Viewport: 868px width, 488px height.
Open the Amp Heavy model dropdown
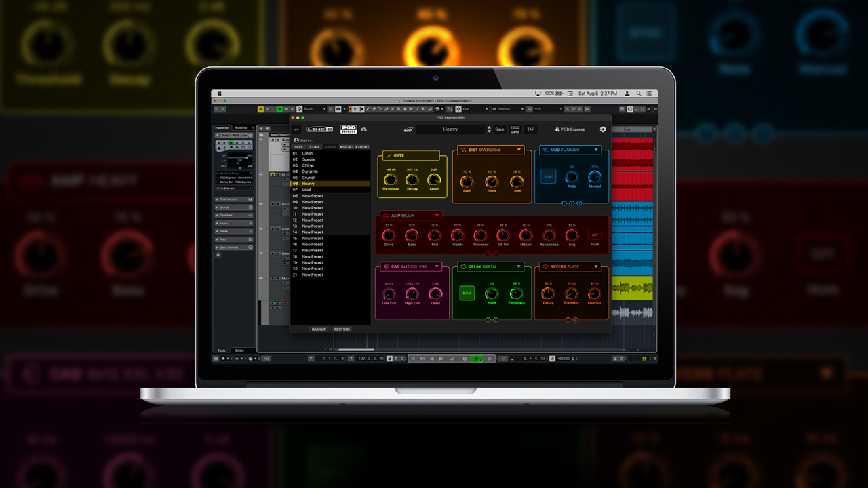tap(437, 216)
